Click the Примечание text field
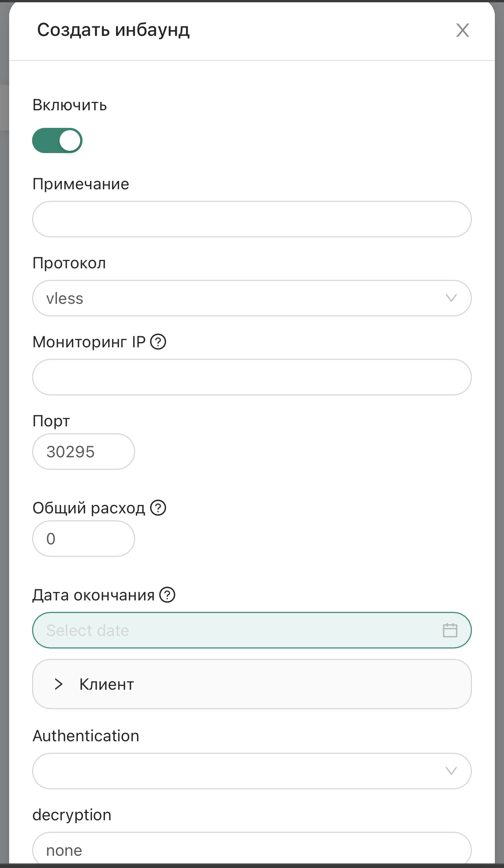The width and height of the screenshot is (504, 868). coord(252,219)
